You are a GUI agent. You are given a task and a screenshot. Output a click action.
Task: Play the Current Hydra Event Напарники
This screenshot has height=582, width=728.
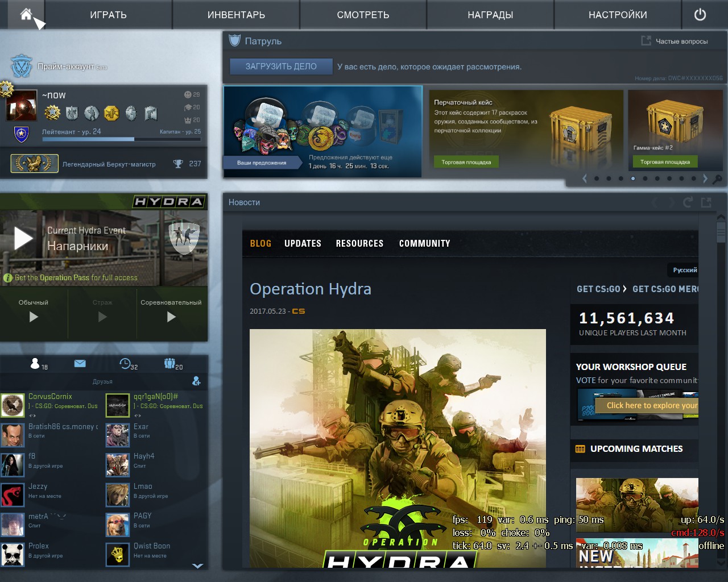pos(23,238)
